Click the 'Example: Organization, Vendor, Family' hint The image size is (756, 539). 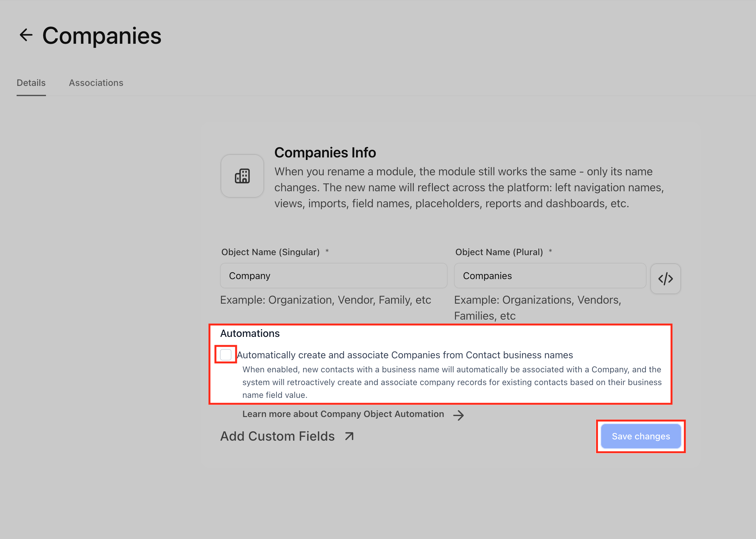point(325,300)
